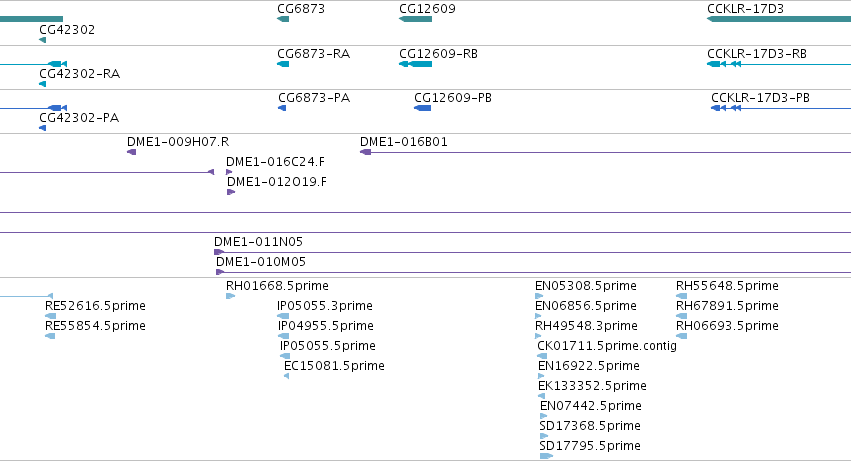Click the CK01711.5prime.contig label

coord(607,346)
